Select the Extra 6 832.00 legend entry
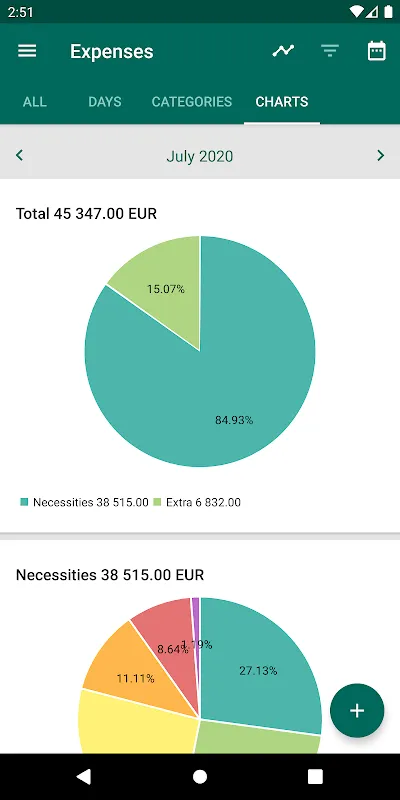Image resolution: width=400 pixels, height=800 pixels. pos(197,502)
